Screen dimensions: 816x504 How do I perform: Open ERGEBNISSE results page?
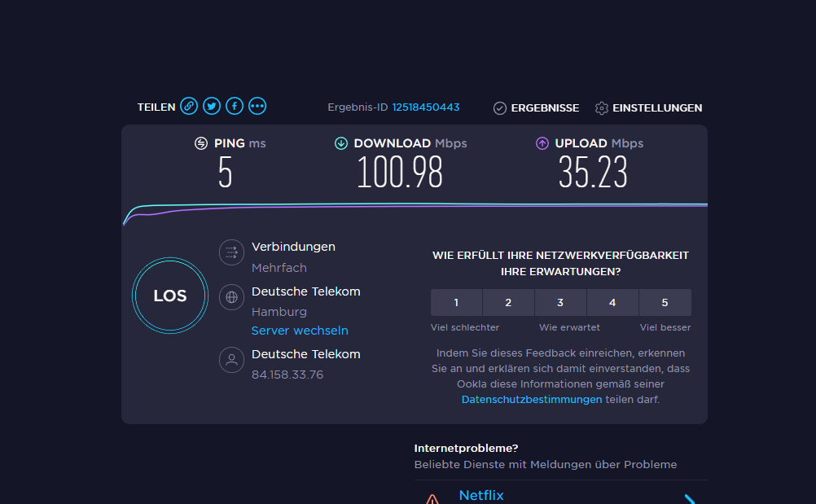coord(545,108)
